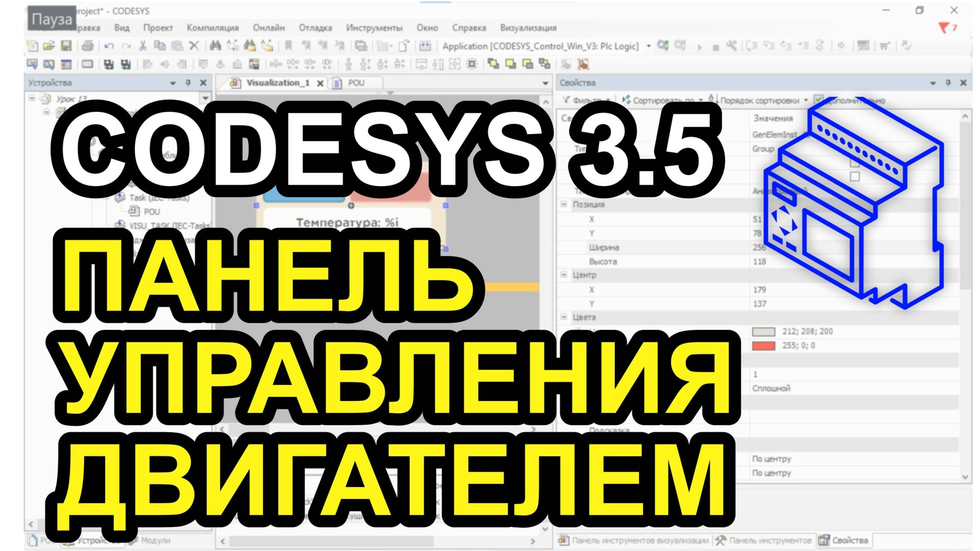The width and height of the screenshot is (980, 551).
Task: Click the New file icon in toolbar
Action: (x=32, y=46)
